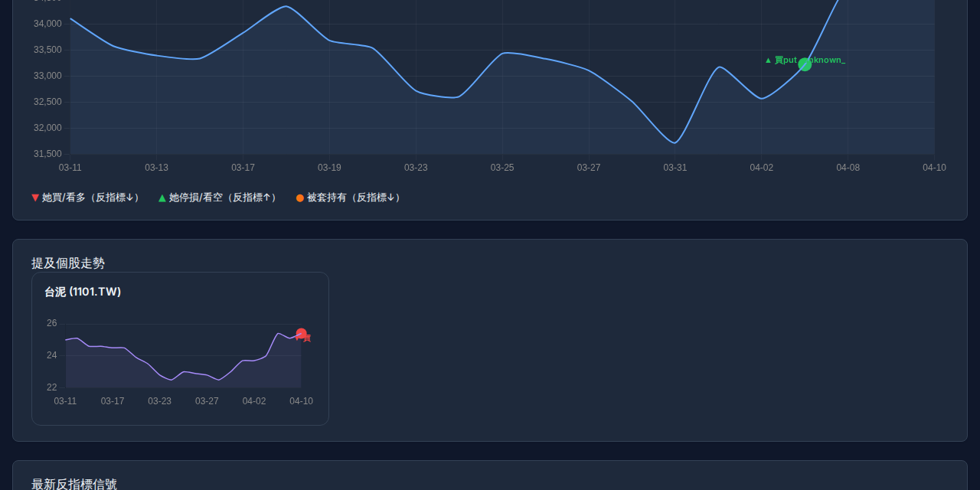Toggle 她買/看多 legend entry

86,198
